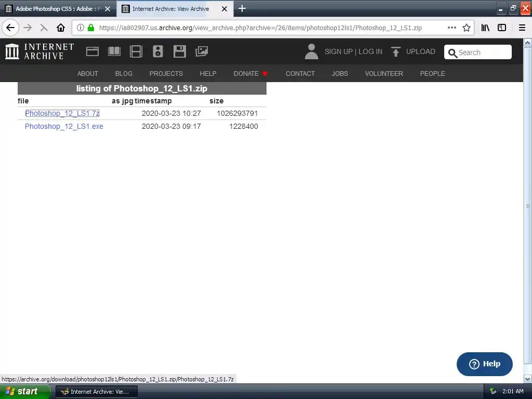Click the timestamp 2020-03-23 10:27
Viewport: 532px width, 399px height.
pyautogui.click(x=171, y=113)
